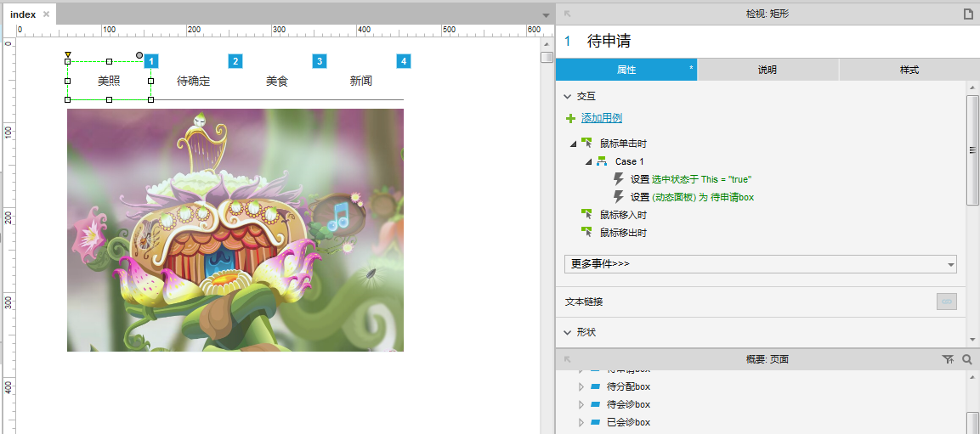The width and height of the screenshot is (980, 434).
Task: Pop out the Outline panel
Action: (x=568, y=360)
